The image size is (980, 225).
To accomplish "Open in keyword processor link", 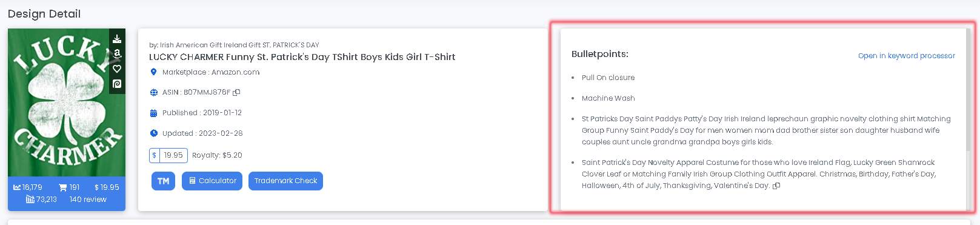I will 906,56.
